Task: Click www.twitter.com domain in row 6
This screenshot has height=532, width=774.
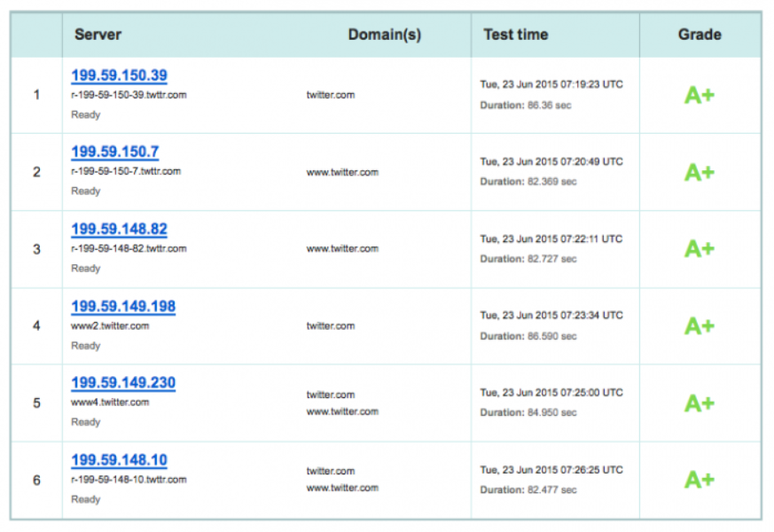Action: [x=342, y=488]
